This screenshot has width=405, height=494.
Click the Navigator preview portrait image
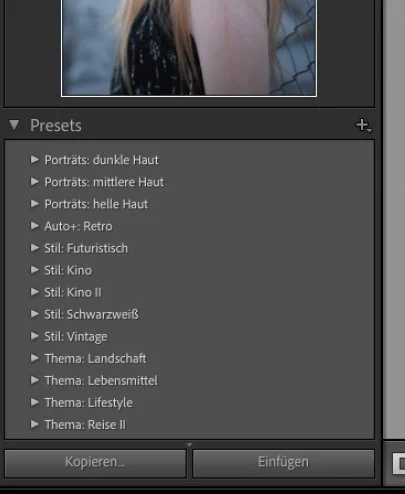pyautogui.click(x=189, y=48)
